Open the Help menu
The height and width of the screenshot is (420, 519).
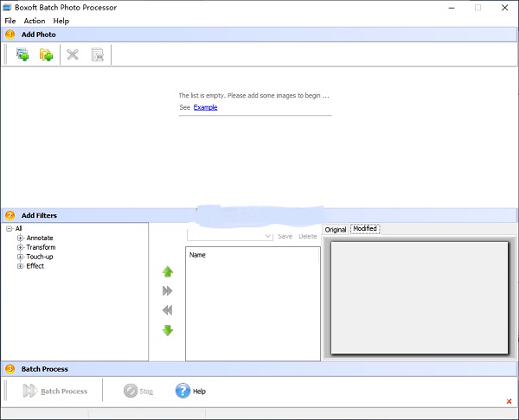pyautogui.click(x=61, y=21)
